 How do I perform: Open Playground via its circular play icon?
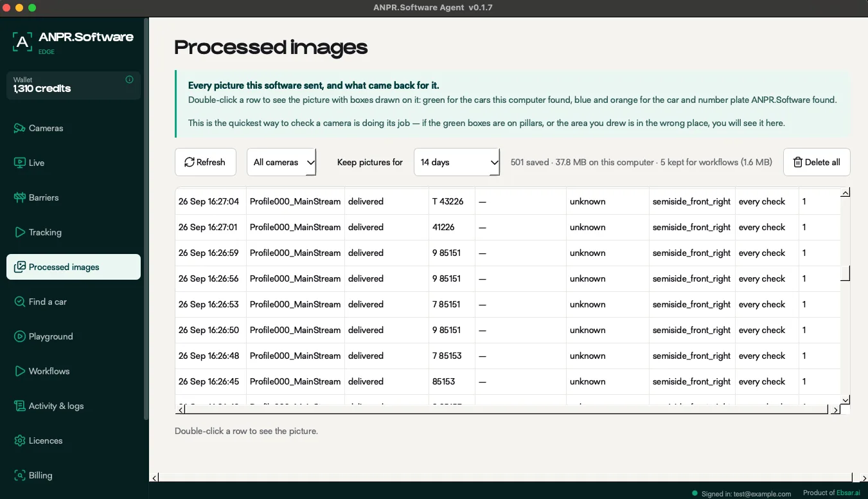point(19,336)
